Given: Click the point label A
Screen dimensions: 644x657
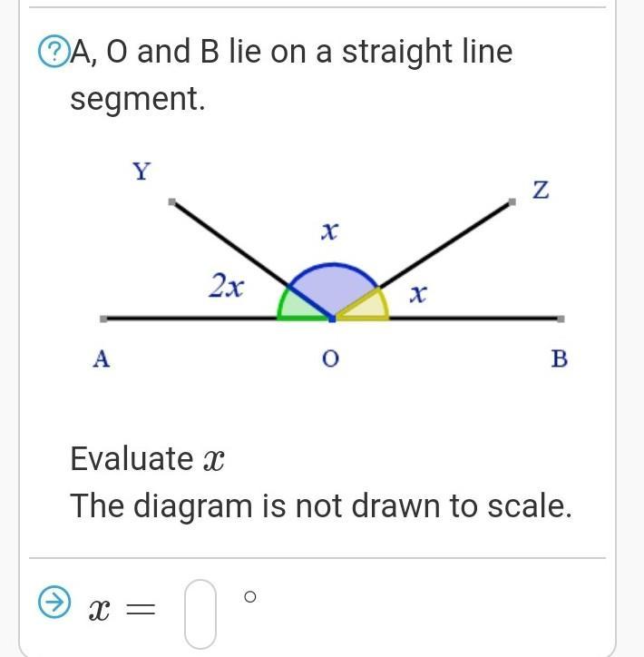Looking at the screenshot, I should [x=102, y=359].
